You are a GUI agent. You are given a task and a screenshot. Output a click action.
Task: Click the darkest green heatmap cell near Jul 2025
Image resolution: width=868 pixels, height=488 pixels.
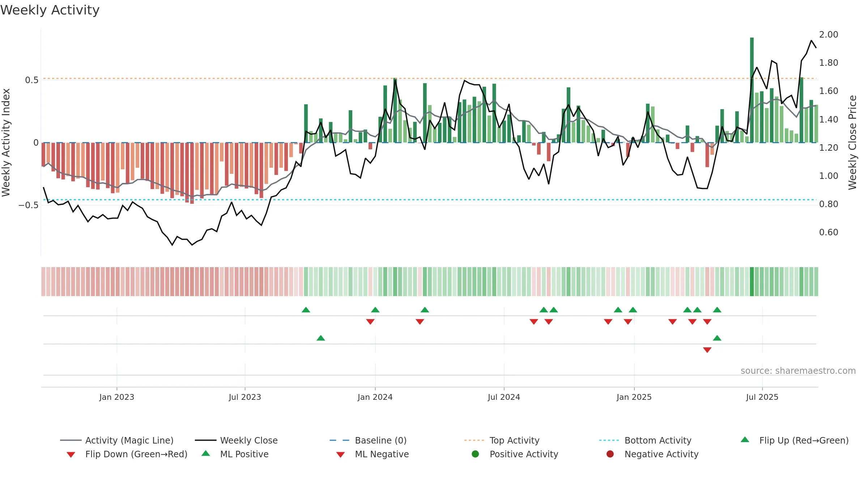(x=752, y=282)
